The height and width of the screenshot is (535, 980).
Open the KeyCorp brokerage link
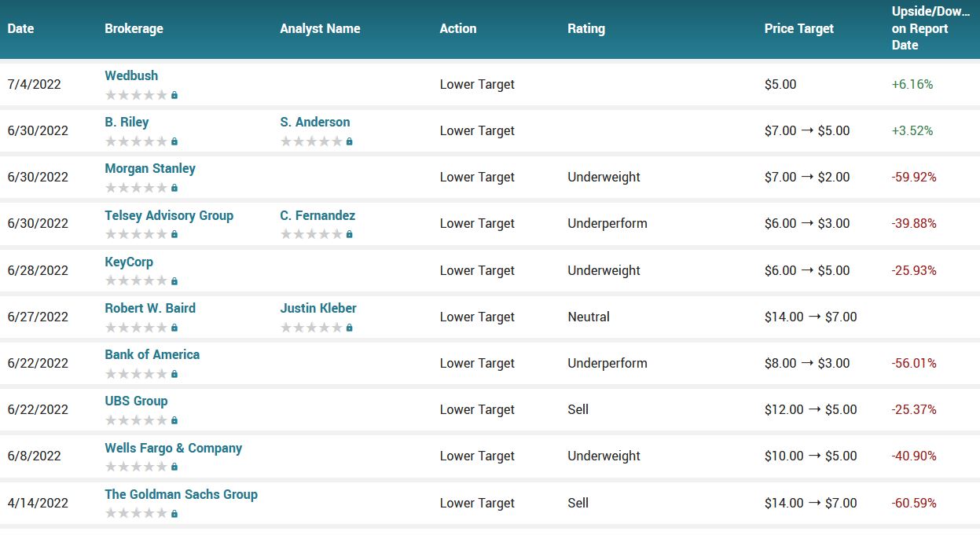pyautogui.click(x=129, y=262)
